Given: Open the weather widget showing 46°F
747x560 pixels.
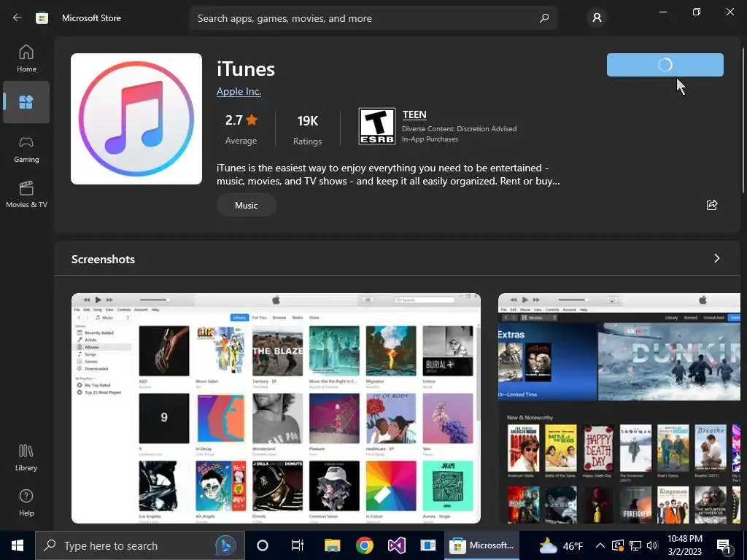Looking at the screenshot, I should pyautogui.click(x=561, y=545).
